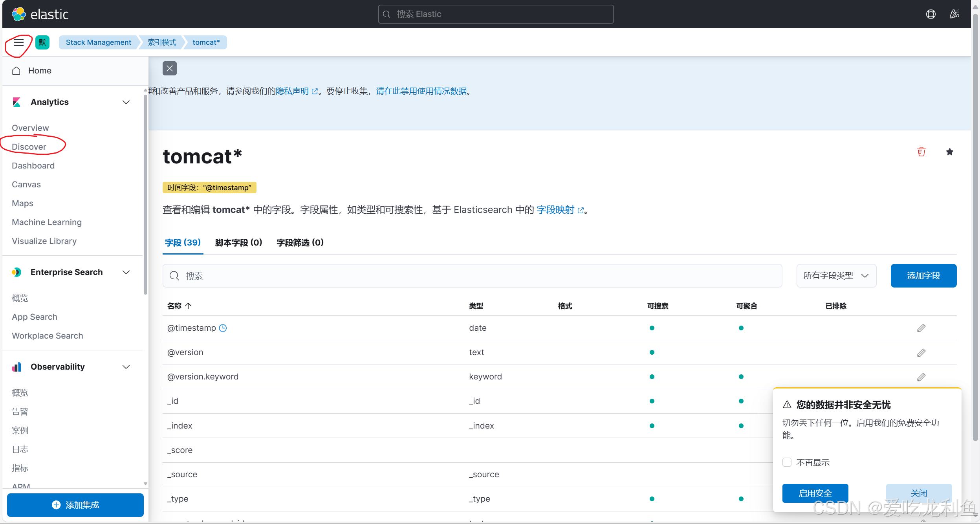The height and width of the screenshot is (524, 980).
Task: Click 请在此禁用使用情况数据 link
Action: click(421, 91)
